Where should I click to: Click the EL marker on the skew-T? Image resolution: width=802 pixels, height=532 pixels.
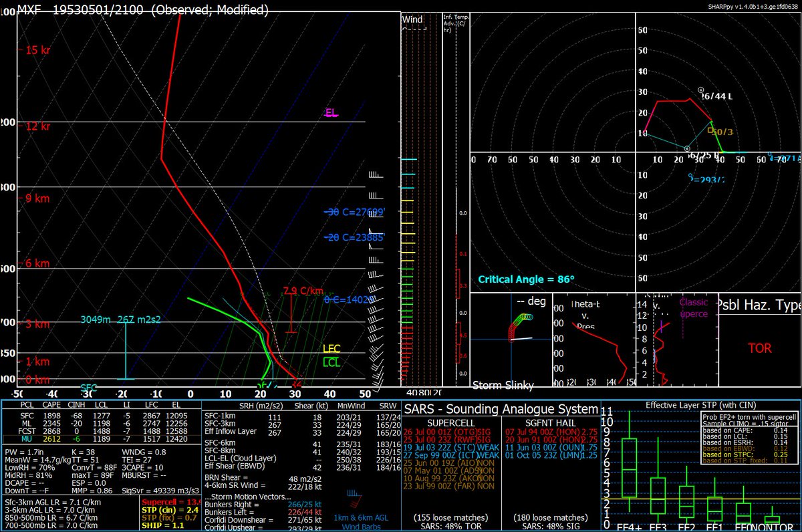pos(330,113)
